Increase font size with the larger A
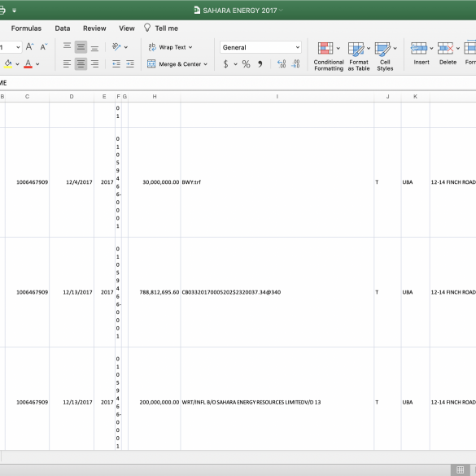 tap(29, 46)
